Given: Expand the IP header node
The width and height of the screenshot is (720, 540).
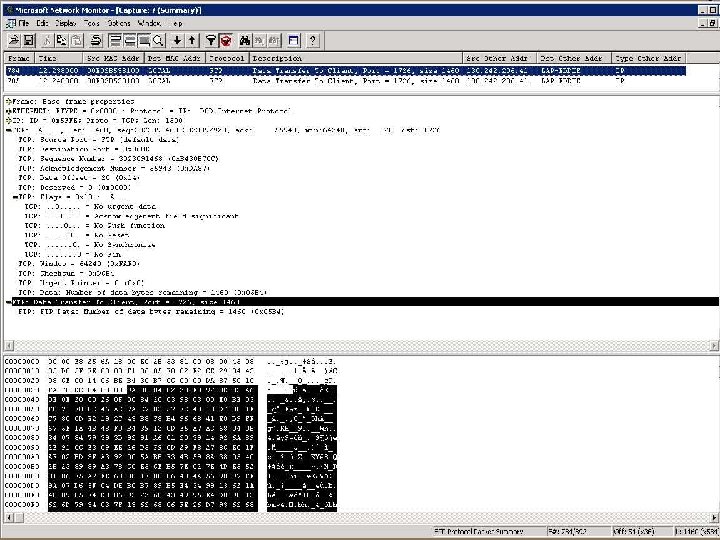Looking at the screenshot, I should (x=8, y=120).
